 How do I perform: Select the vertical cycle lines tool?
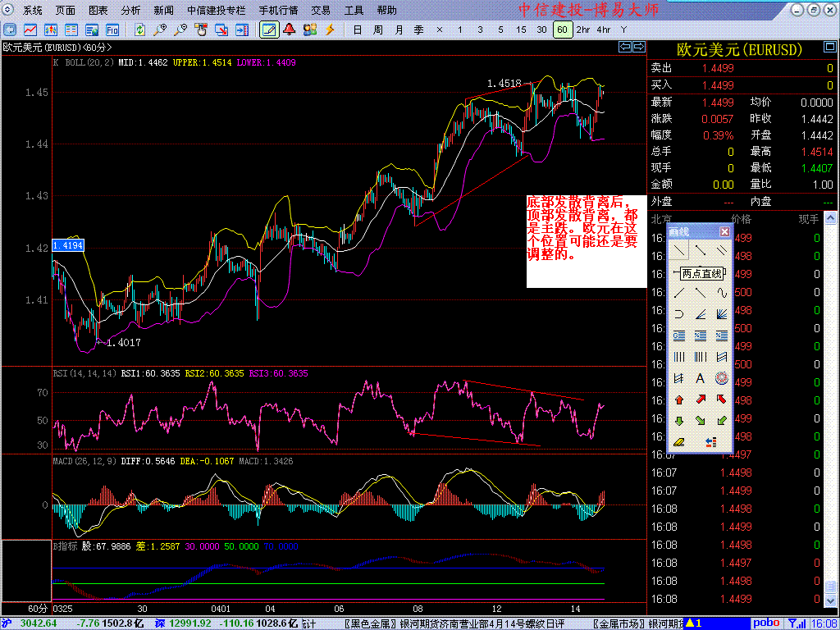click(679, 357)
